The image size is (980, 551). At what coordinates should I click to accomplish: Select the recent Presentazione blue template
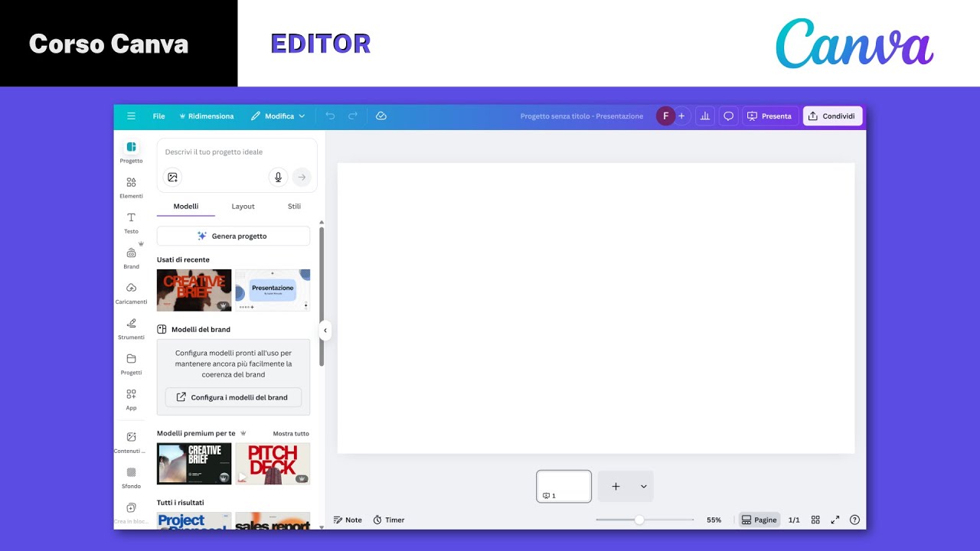[273, 290]
